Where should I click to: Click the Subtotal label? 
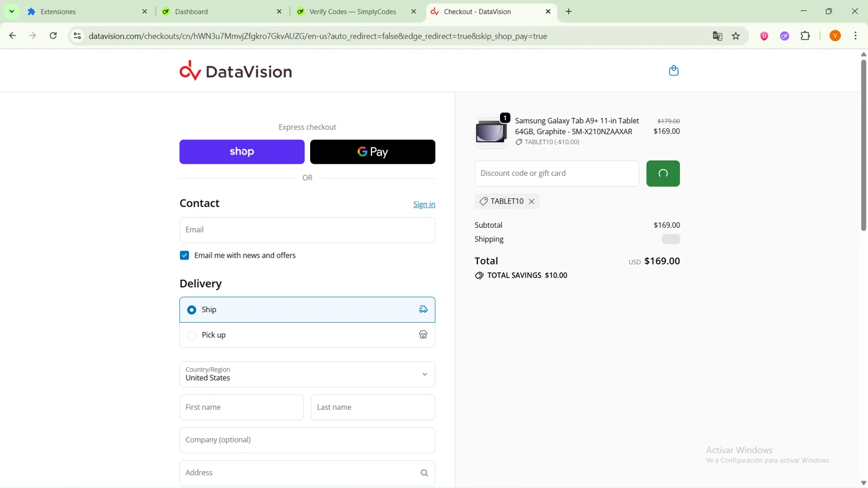tap(488, 225)
